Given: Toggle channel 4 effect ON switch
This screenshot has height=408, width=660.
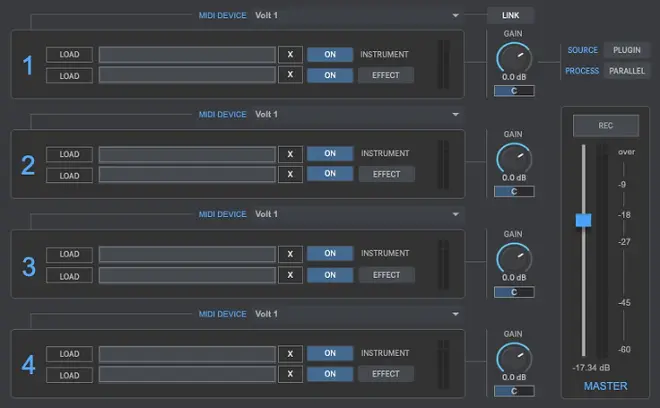Looking at the screenshot, I should [x=330, y=374].
